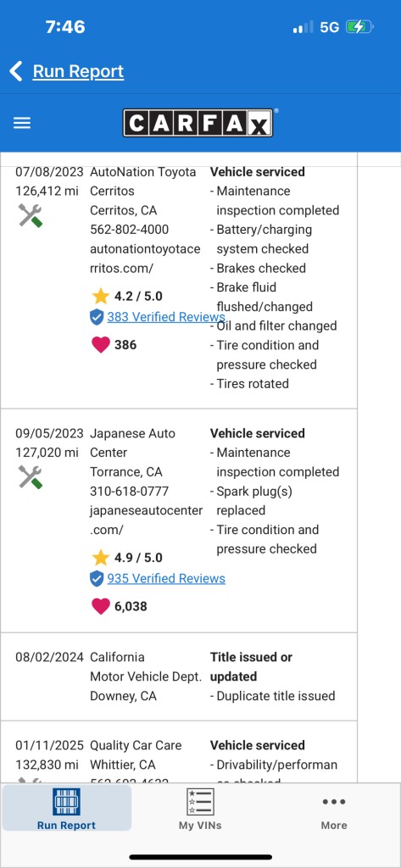Tap the Japanese Auto Center phone 310-618-0777
Viewport: 401px width, 868px height.
pos(130,491)
